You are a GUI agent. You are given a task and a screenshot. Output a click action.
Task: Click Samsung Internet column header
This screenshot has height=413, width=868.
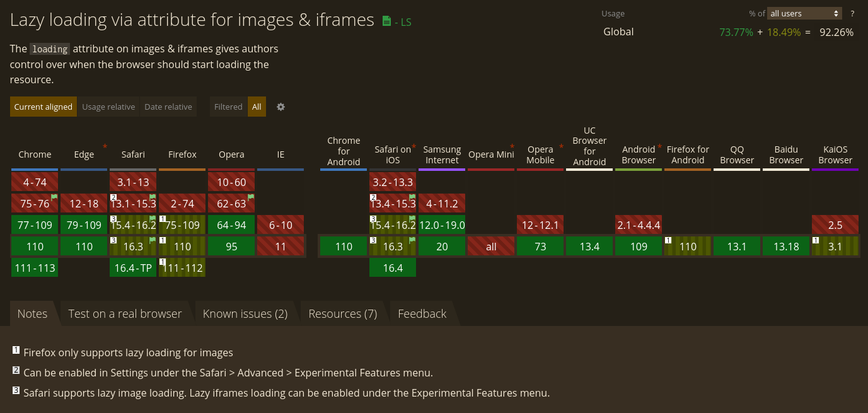click(442, 154)
